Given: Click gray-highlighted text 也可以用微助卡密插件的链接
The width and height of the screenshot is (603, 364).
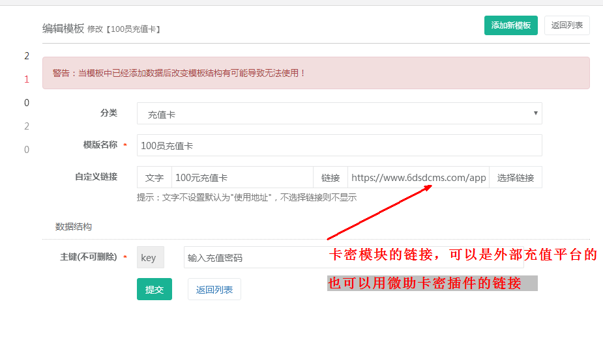Looking at the screenshot, I should 425,283.
